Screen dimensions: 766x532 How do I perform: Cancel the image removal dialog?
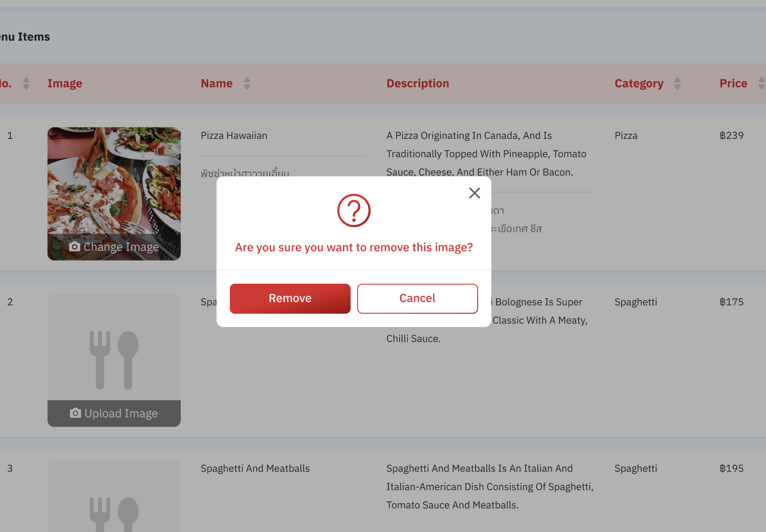(417, 298)
